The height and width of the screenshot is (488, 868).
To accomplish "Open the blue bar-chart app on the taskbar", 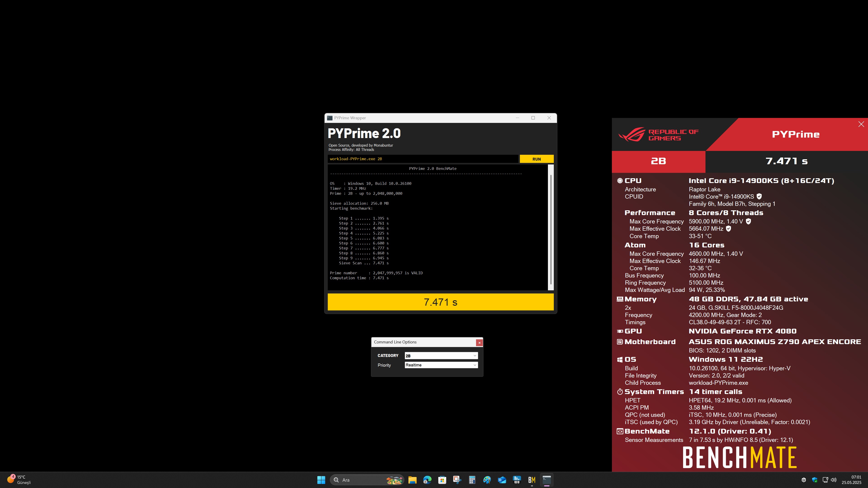I will tap(517, 480).
